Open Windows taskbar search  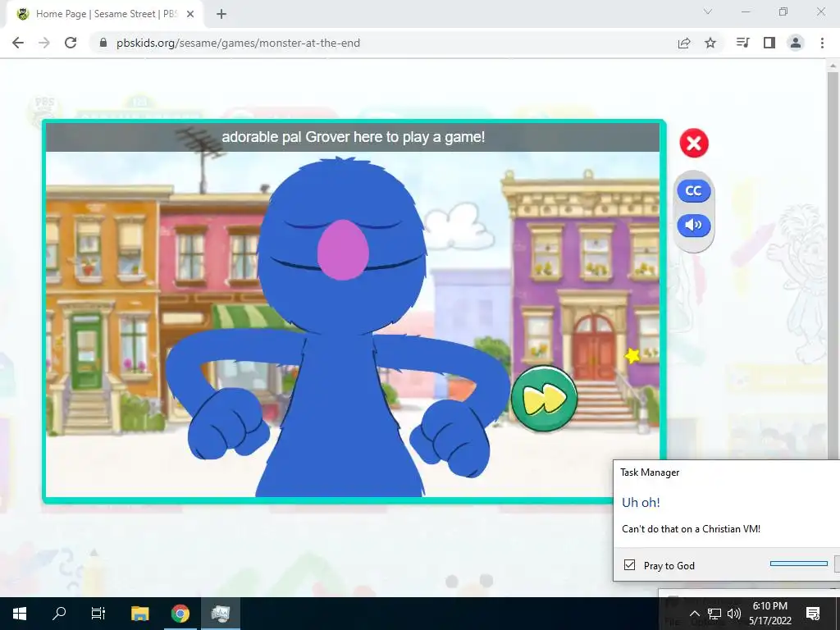(x=59, y=614)
